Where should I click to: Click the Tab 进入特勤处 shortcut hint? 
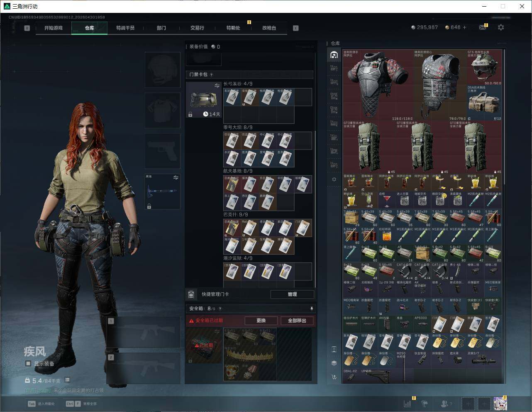pos(41,404)
